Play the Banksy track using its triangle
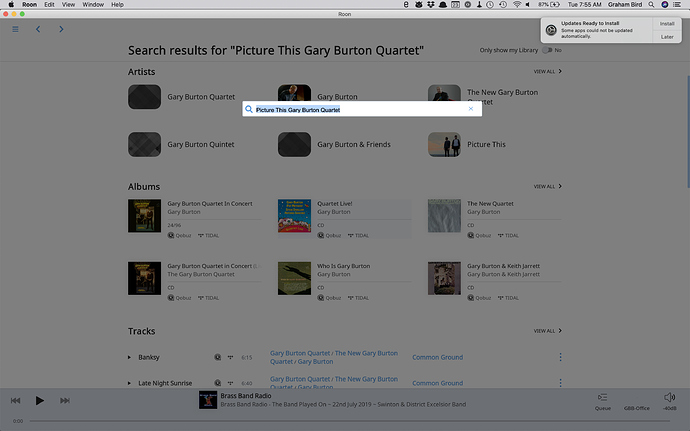690x431 pixels. [129, 357]
